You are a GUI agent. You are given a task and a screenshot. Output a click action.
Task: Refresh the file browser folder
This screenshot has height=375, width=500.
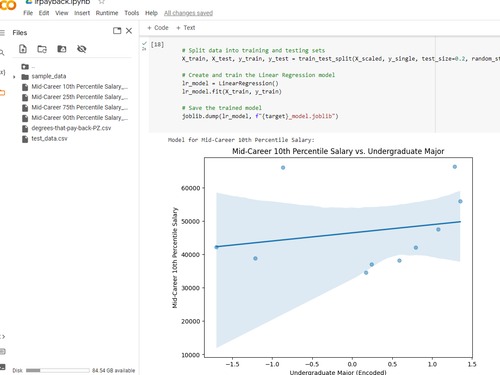coord(42,49)
